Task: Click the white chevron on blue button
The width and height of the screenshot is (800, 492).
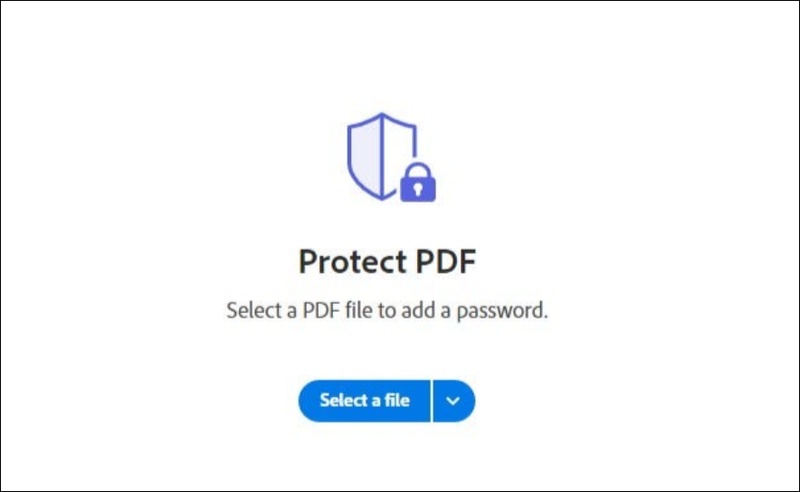Action: [x=454, y=400]
